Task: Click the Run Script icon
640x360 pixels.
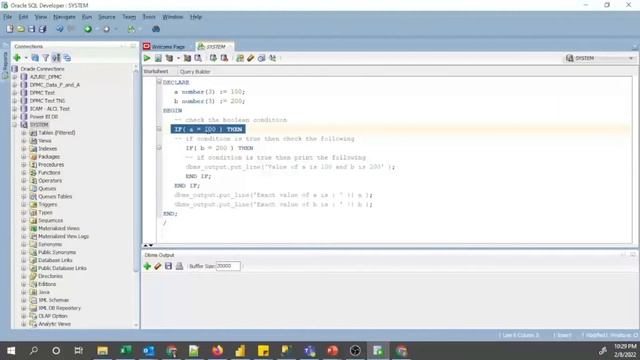Action: [x=158, y=58]
